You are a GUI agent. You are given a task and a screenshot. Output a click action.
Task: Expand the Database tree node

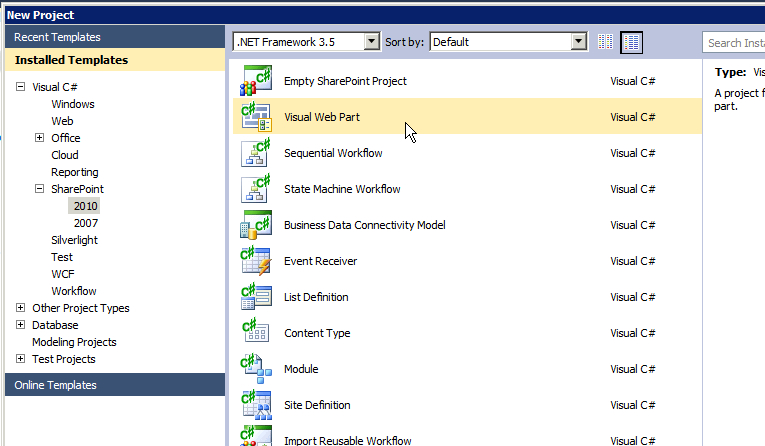coord(20,324)
